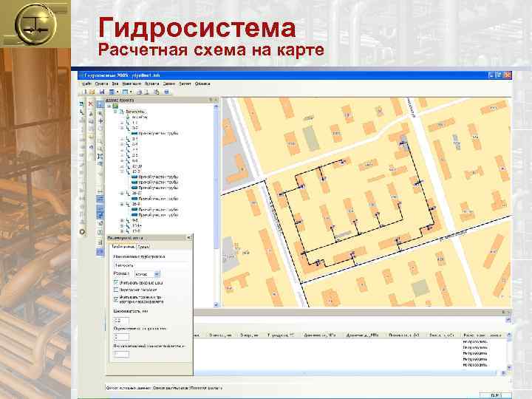The height and width of the screenshot is (399, 532).
Task: Open the Расчет menu
Action: (x=185, y=83)
